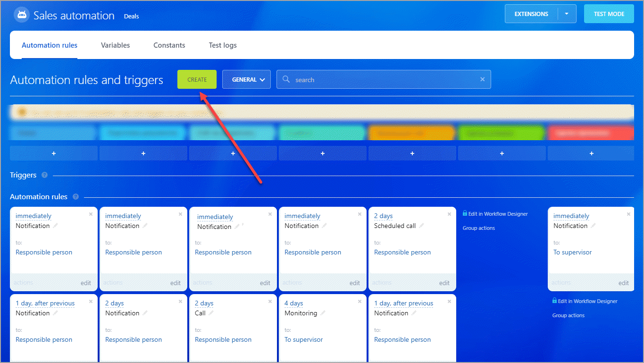644x363 pixels.
Task: Open the help icon next to Triggers
Action: (44, 175)
